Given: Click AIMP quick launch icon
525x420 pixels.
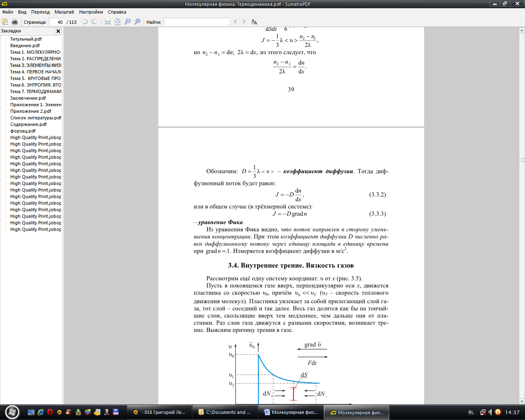Looking at the screenshot, I should [59, 412].
